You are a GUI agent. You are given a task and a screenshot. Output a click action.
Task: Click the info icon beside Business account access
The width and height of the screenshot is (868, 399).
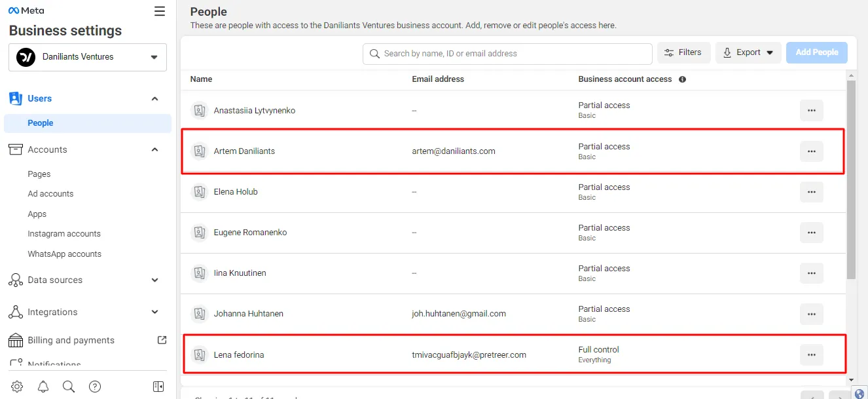pos(683,79)
